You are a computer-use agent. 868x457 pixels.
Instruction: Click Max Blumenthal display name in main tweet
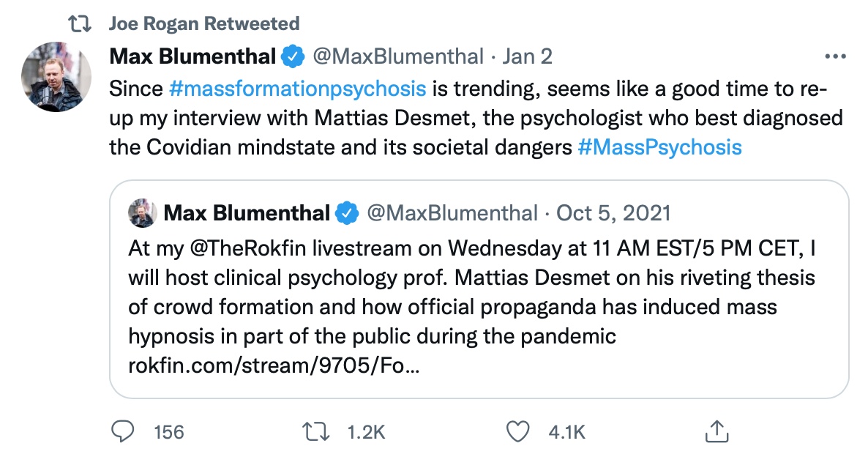(192, 56)
